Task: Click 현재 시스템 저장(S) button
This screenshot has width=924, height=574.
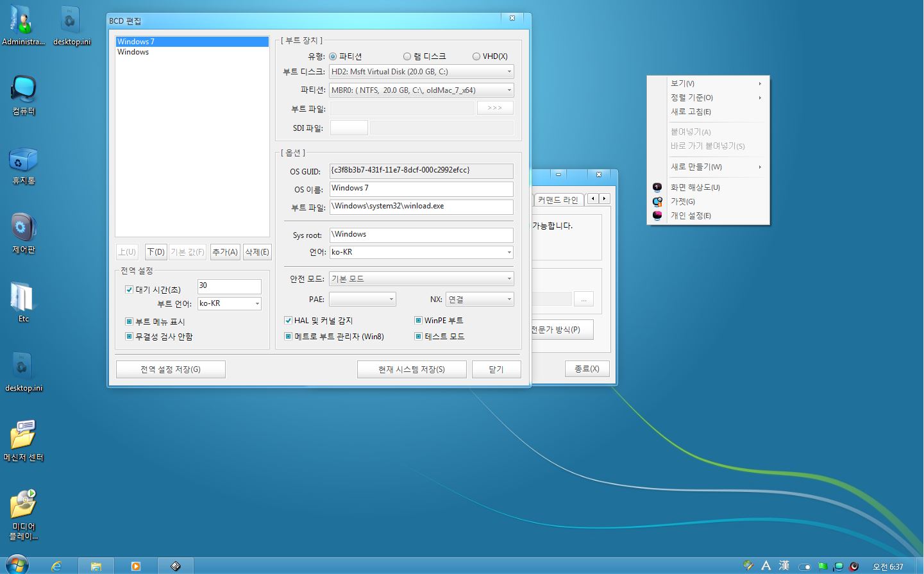Action: tap(412, 369)
